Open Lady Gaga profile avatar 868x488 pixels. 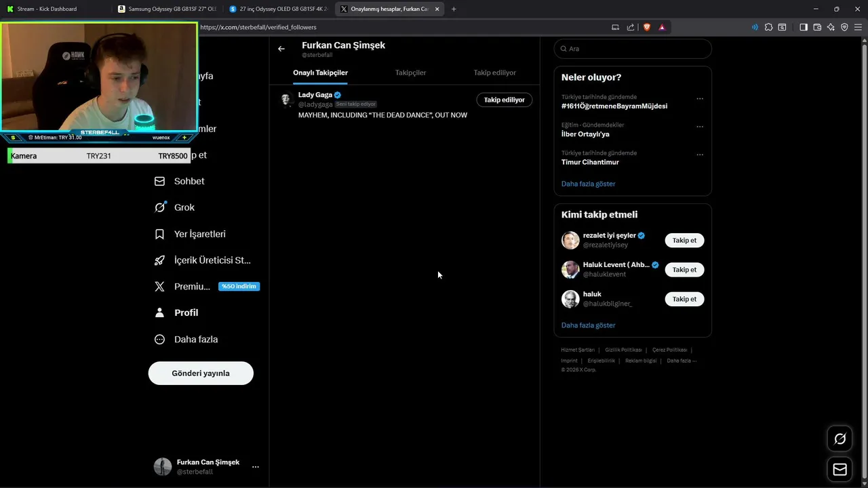coord(286,100)
